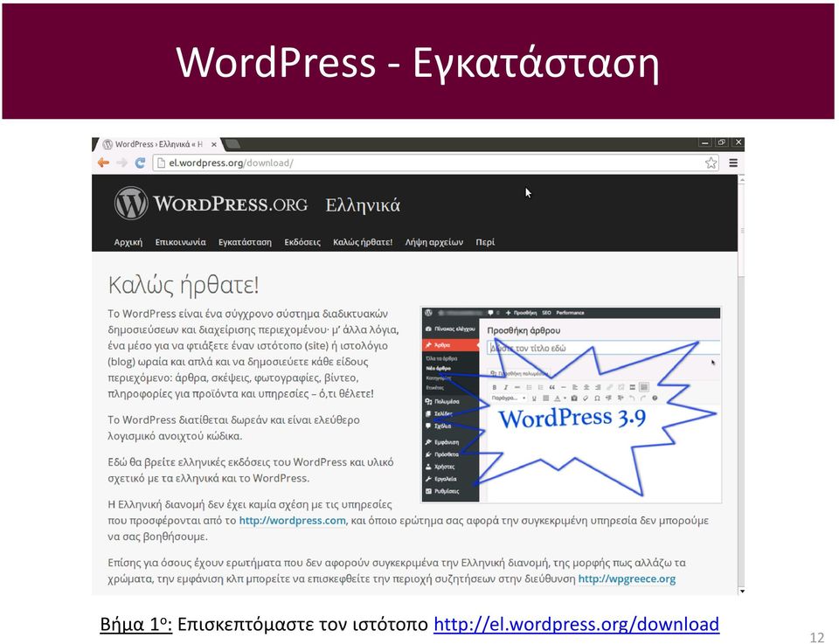
Task: Reload the page with the refresh icon
Action: pos(140,163)
